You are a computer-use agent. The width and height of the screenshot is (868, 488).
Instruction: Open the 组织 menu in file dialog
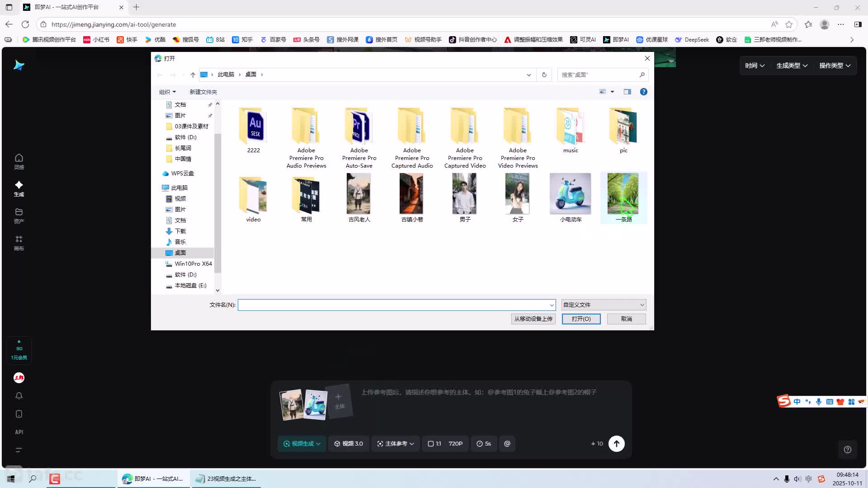[167, 92]
